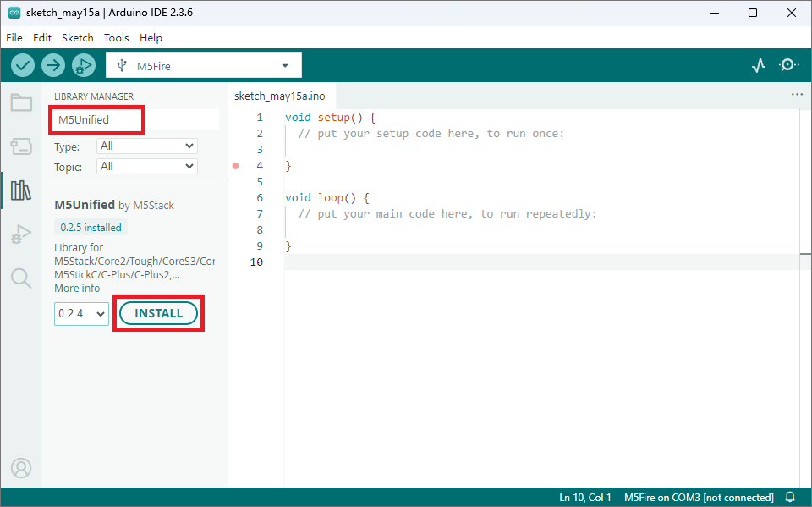Click line number 10 in the gutter
Viewport: 812px width, 507px height.
pyautogui.click(x=256, y=262)
